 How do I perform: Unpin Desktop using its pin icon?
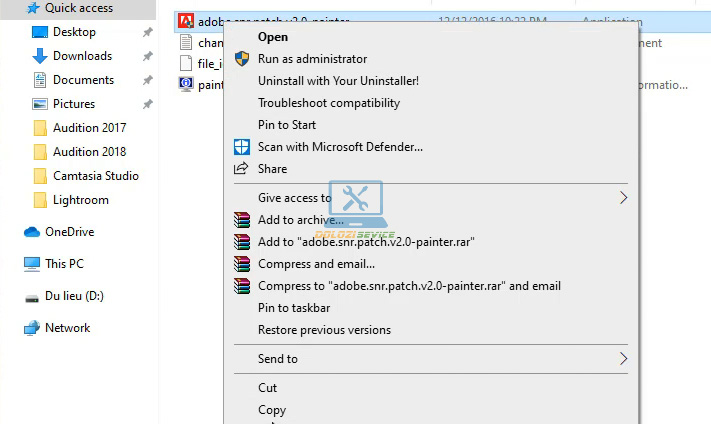pos(148,32)
